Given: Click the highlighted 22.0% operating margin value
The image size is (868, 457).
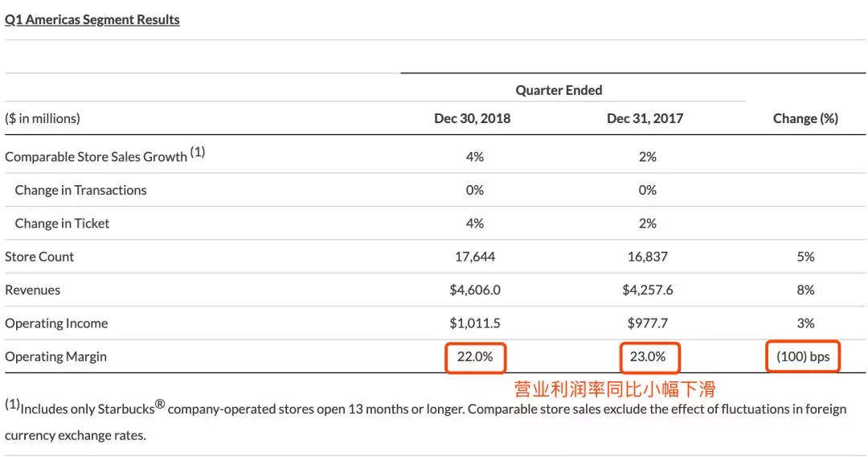Looking at the screenshot, I should [475, 356].
